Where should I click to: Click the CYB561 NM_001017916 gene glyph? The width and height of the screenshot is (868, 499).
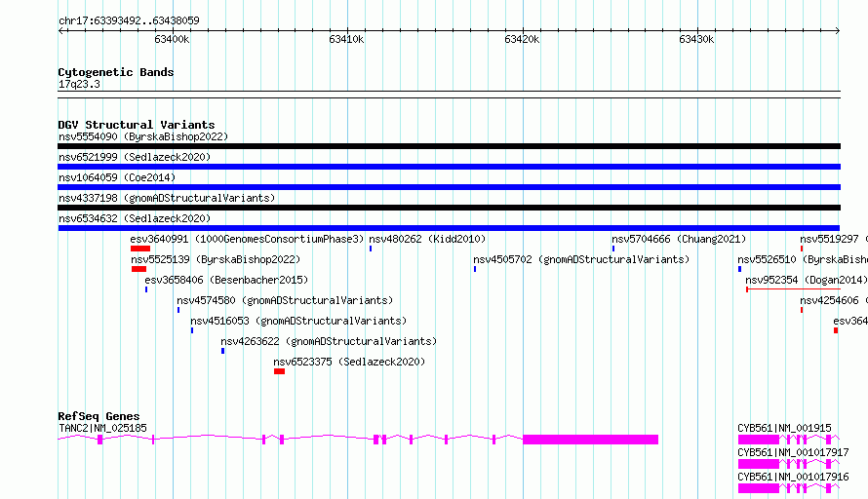tap(789, 488)
